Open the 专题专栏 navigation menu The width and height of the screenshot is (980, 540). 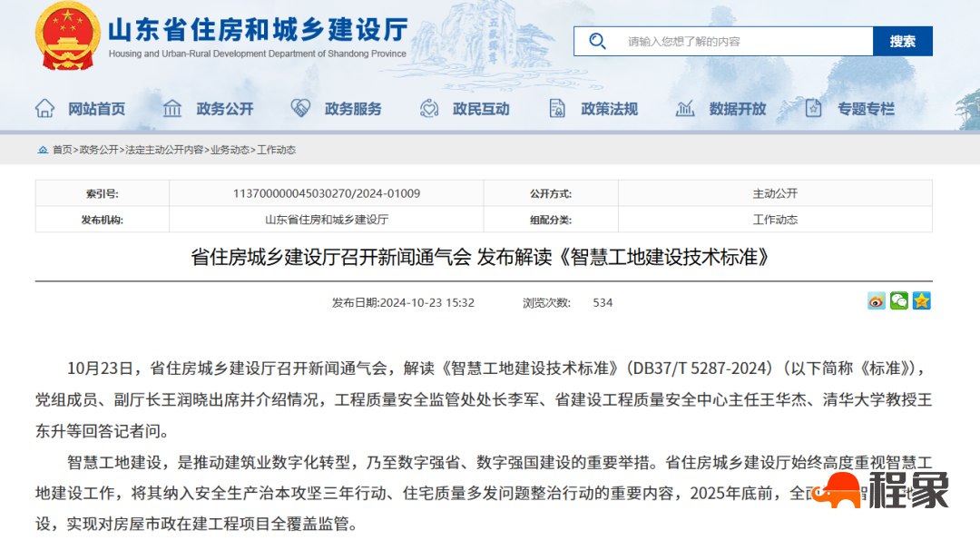865,108
